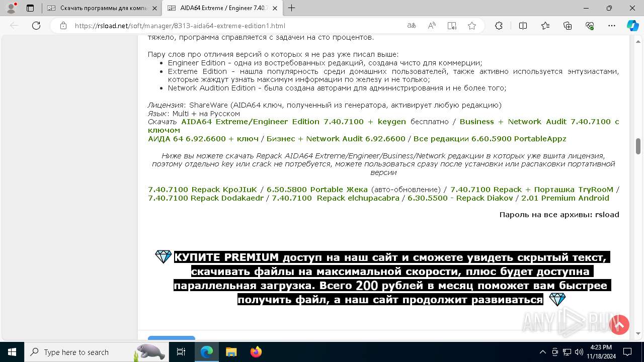Click the right diamond icon after развиваться
The image size is (644, 362).
pyautogui.click(x=557, y=300)
